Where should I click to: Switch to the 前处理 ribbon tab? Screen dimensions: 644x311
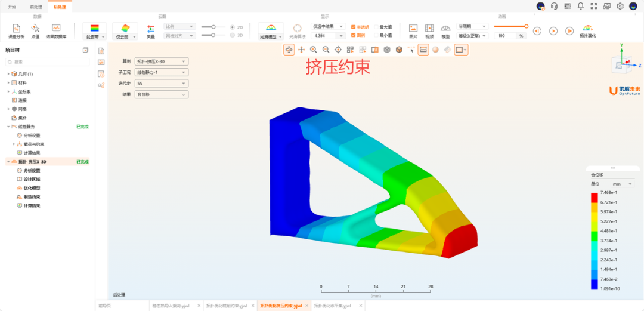click(x=36, y=7)
